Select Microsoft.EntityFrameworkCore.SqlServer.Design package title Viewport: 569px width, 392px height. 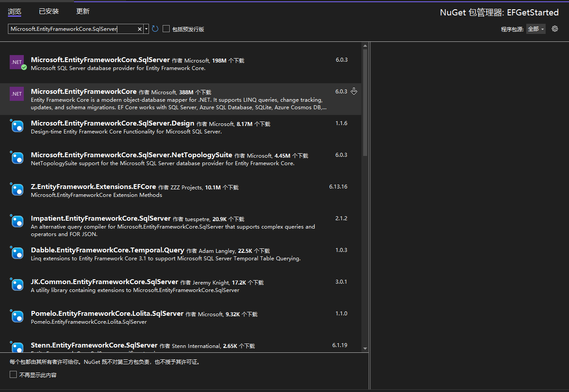112,123
